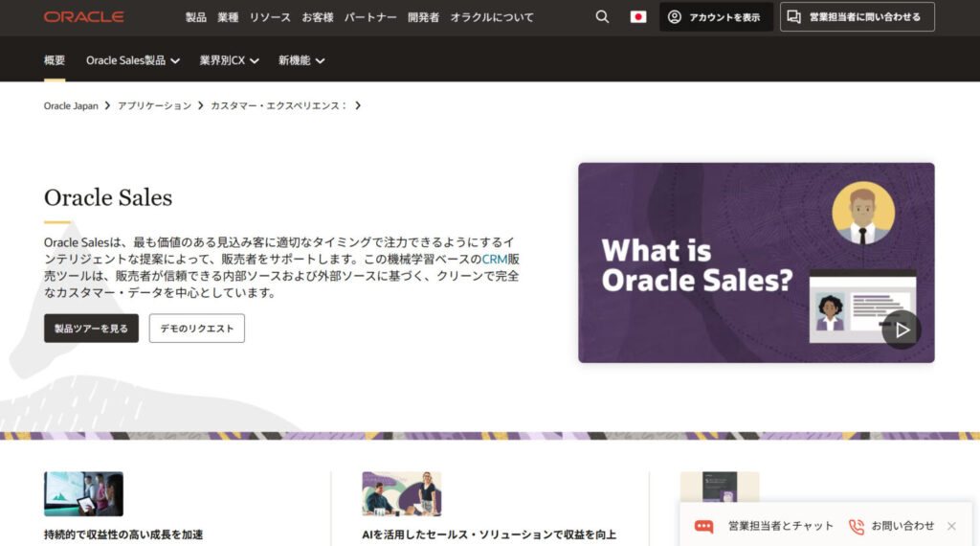Viewport: 980px width, 546px height.
Task: Open the 持続的で収益性の高い成長を加速 link
Action: (123, 535)
